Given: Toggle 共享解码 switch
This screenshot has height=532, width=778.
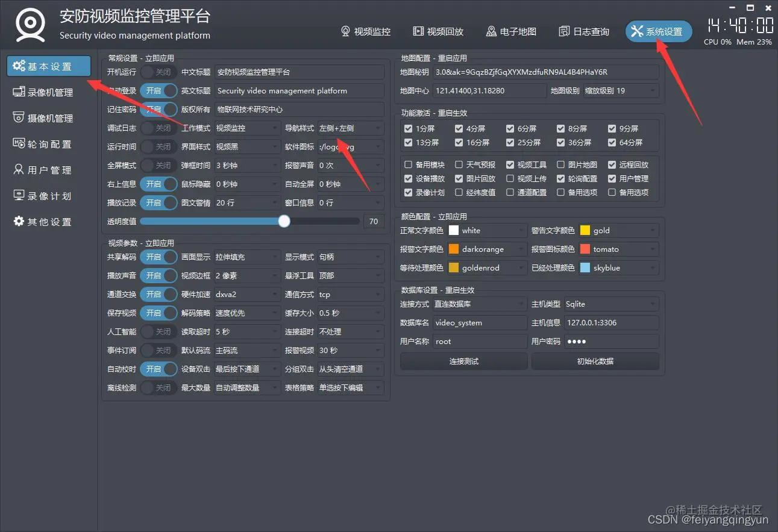Looking at the screenshot, I should (158, 257).
